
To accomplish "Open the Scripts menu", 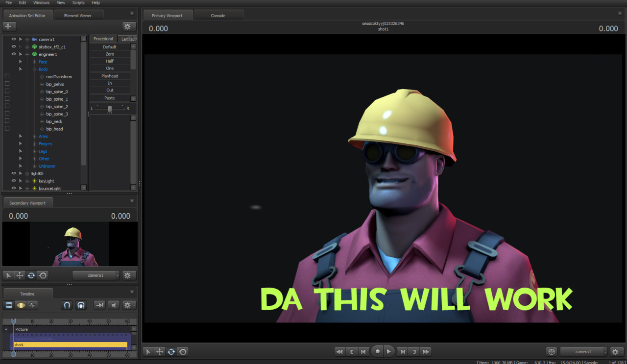I will point(78,2).
